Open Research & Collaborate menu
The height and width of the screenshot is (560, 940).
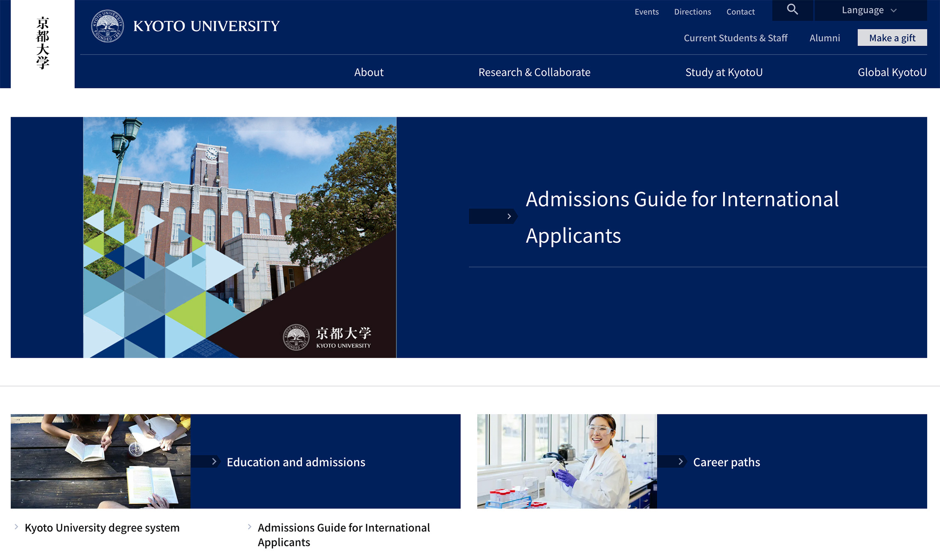534,72
